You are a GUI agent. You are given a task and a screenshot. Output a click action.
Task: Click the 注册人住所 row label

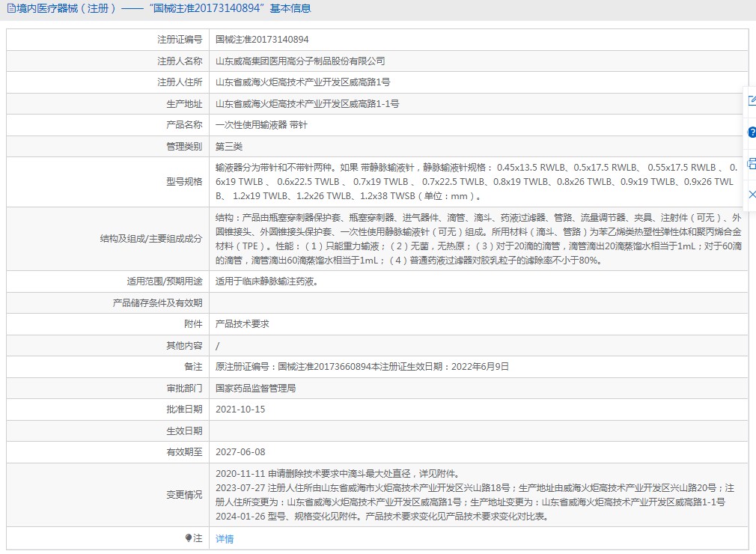[x=180, y=82]
